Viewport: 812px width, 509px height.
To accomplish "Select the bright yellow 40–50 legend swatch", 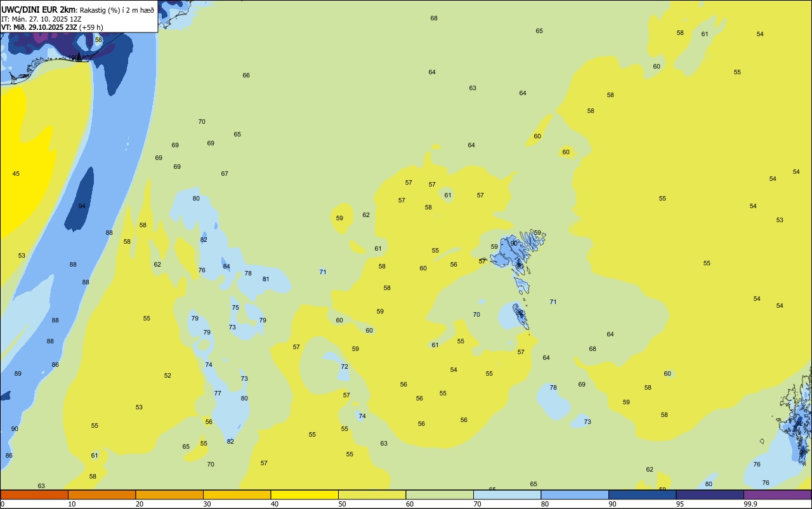I will tap(304, 494).
